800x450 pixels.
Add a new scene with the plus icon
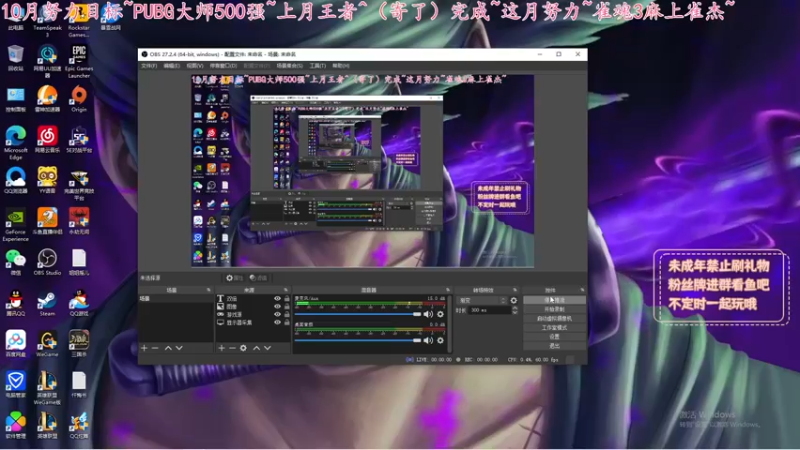[144, 348]
